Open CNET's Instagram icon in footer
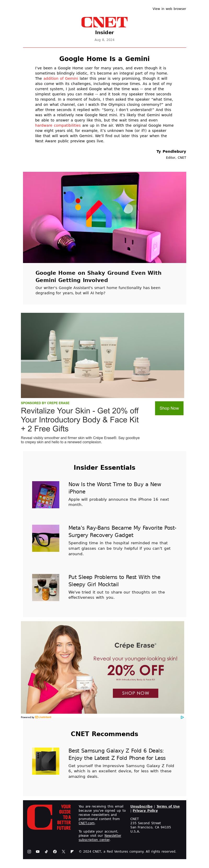Screen dimensions: 209x868 click(x=29, y=852)
